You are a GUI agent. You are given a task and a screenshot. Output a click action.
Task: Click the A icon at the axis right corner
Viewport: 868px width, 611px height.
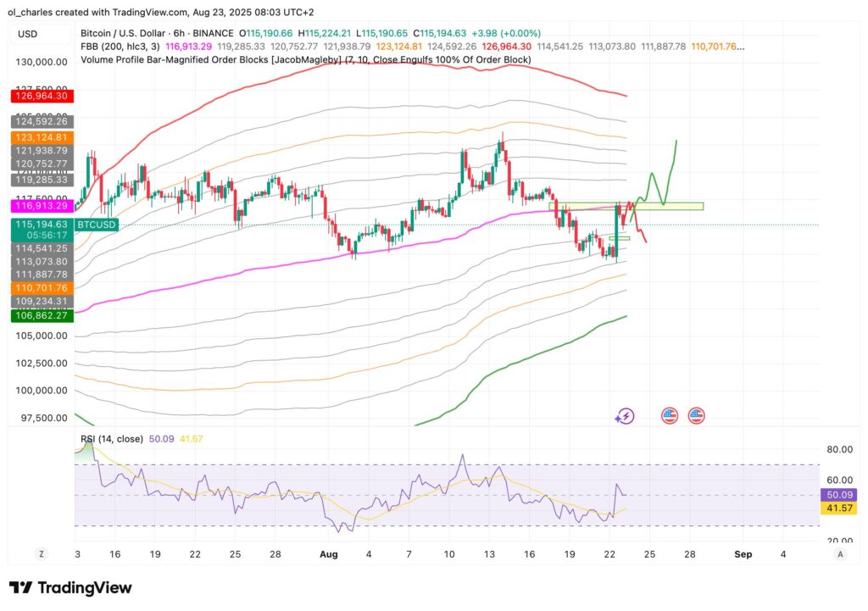tap(840, 553)
